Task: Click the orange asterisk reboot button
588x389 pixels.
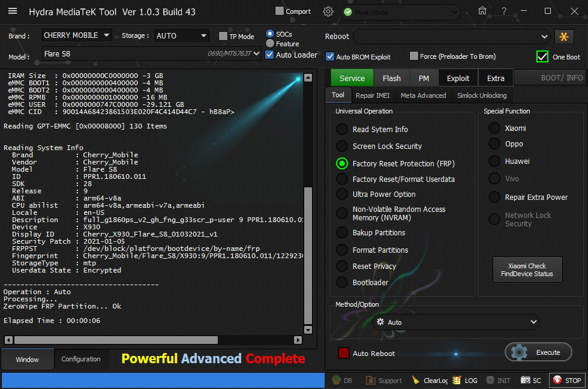Action: [x=563, y=37]
